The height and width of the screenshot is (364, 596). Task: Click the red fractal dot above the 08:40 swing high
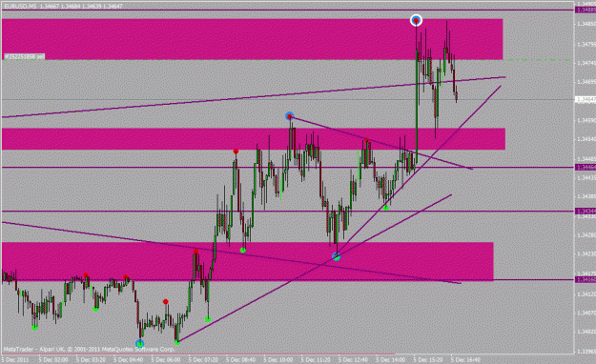[236, 152]
